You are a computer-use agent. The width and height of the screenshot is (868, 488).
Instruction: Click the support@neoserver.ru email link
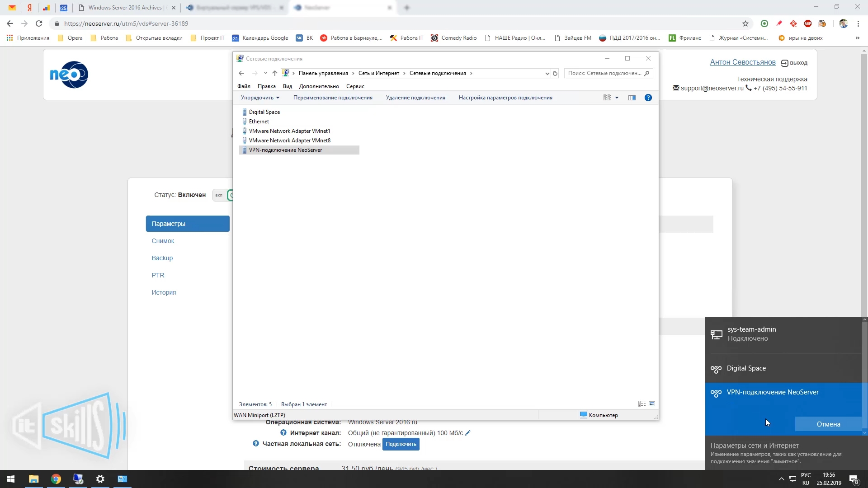pos(712,88)
